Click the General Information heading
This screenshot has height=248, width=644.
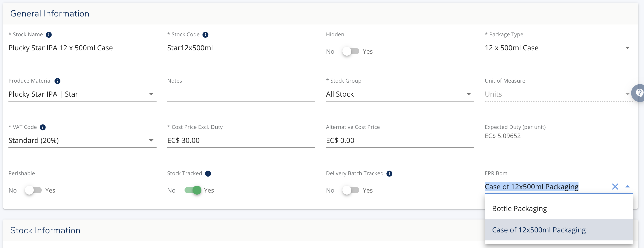(x=50, y=13)
